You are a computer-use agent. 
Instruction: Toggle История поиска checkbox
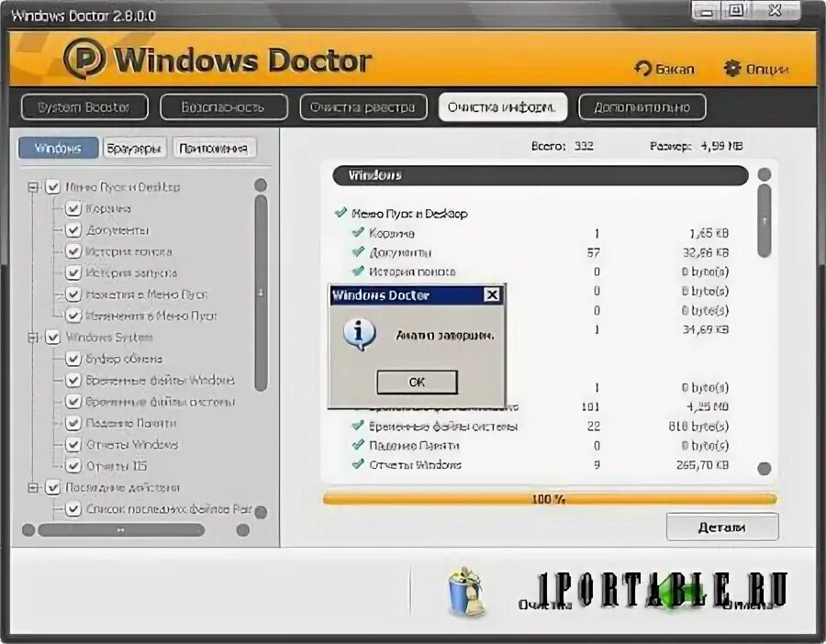[73, 251]
